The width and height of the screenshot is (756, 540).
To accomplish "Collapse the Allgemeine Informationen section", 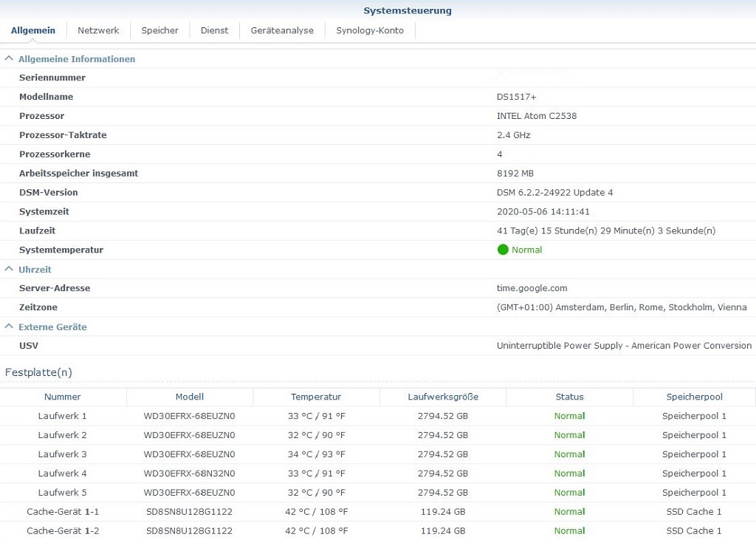I will pos(9,58).
